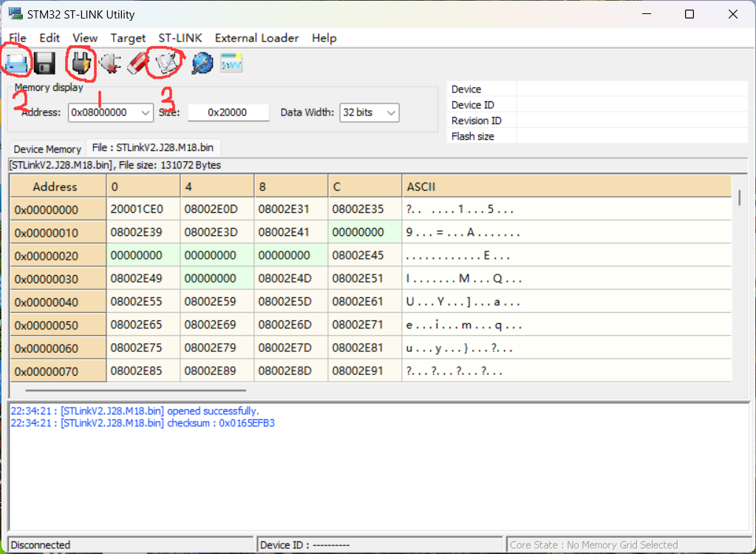Click the Open file toolbar icon
The image size is (756, 554).
17,64
